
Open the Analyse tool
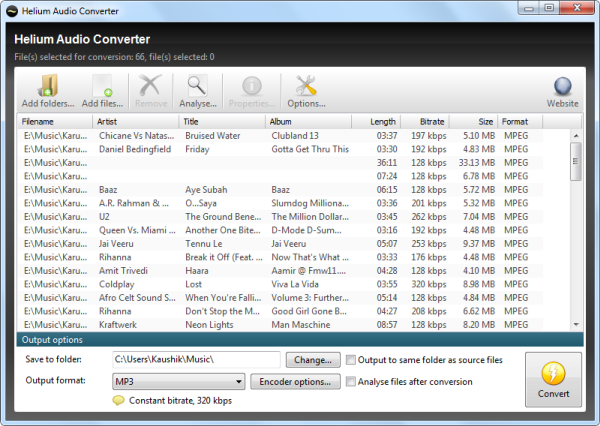point(197,88)
